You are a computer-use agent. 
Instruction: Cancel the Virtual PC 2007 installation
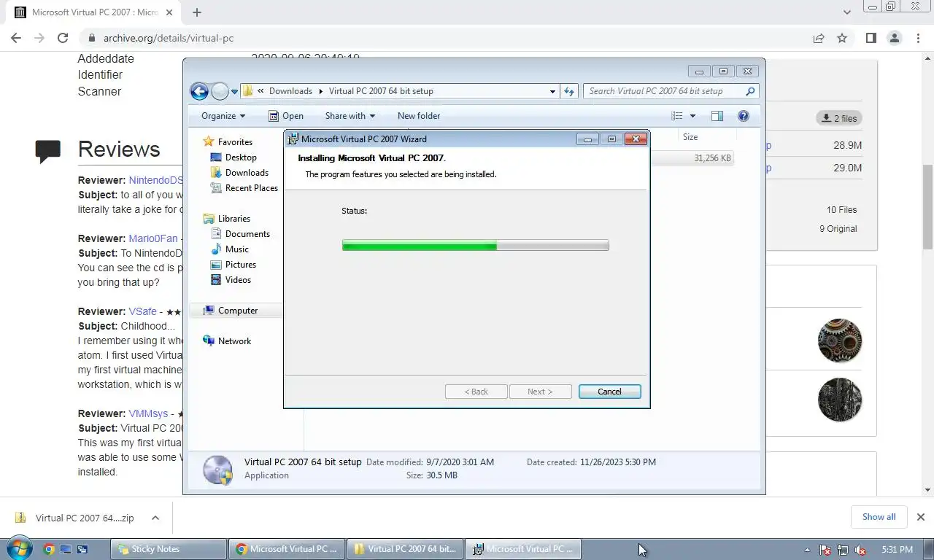609,392
